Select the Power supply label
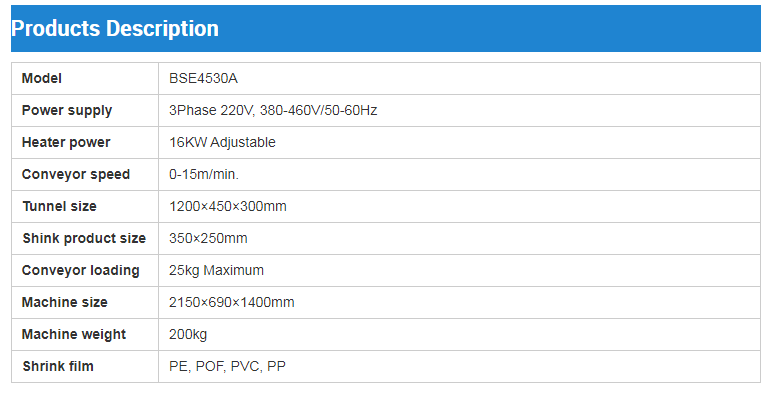Viewport: 772px width, 394px height. tap(67, 110)
